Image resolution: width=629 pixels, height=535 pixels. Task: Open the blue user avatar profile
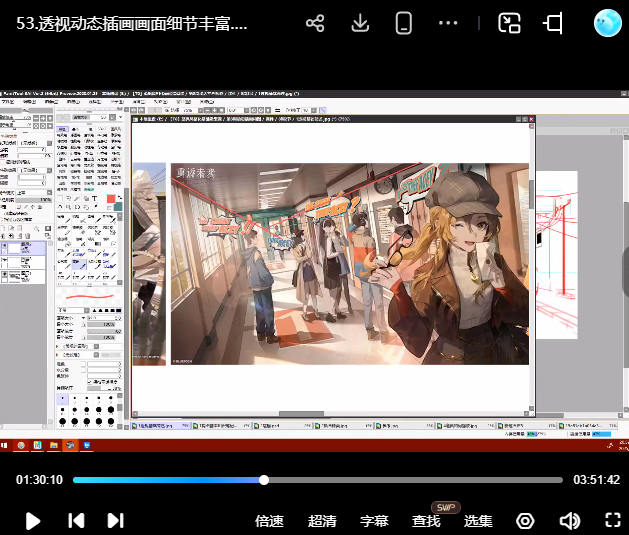point(608,23)
